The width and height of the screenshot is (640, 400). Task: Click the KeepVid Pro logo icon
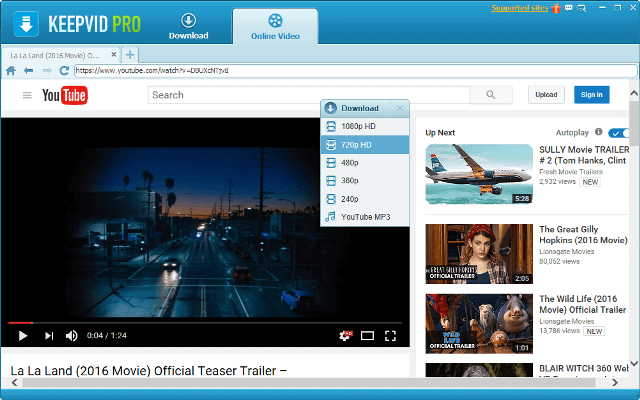(x=26, y=24)
